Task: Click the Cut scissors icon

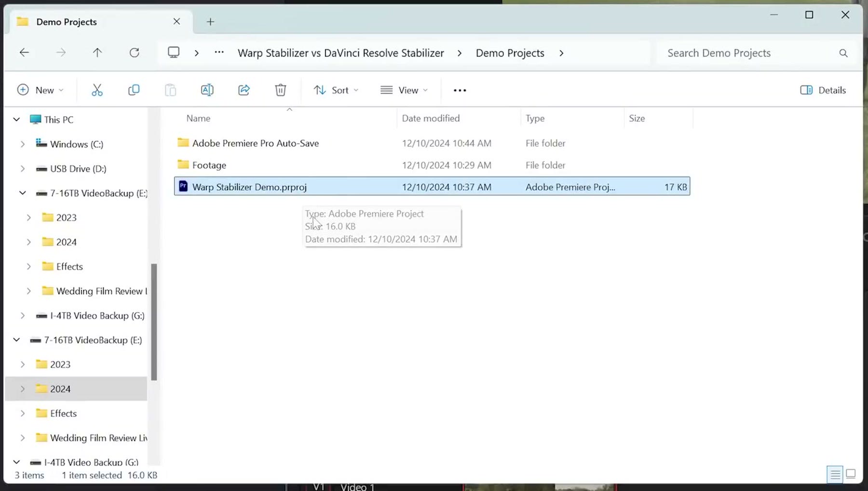Action: click(97, 90)
